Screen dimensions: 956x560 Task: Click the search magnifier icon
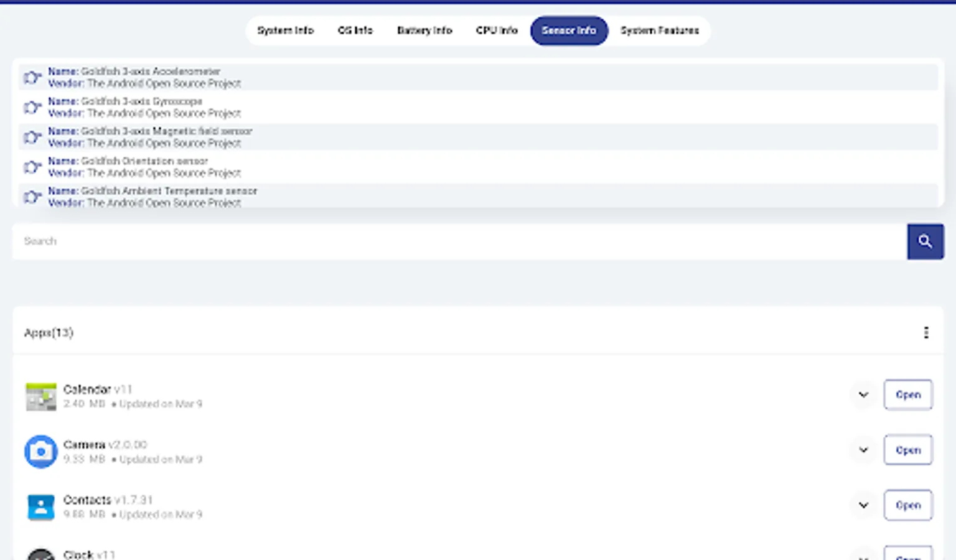tap(926, 241)
